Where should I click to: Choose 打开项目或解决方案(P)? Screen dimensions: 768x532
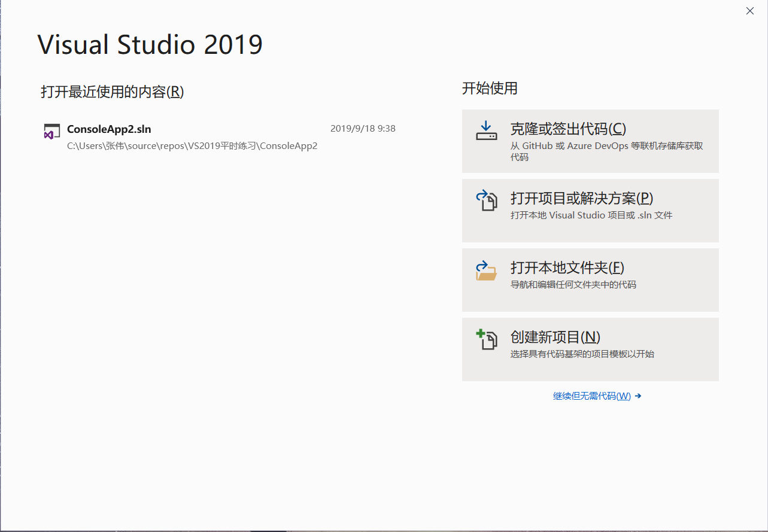tap(590, 211)
